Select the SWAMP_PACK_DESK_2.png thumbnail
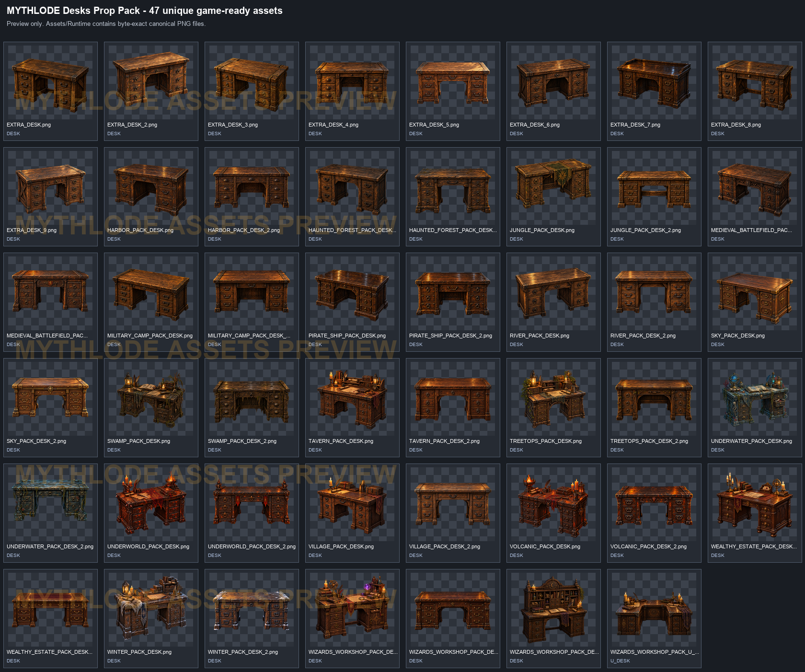Screen dimensions: 805x672 point(252,399)
